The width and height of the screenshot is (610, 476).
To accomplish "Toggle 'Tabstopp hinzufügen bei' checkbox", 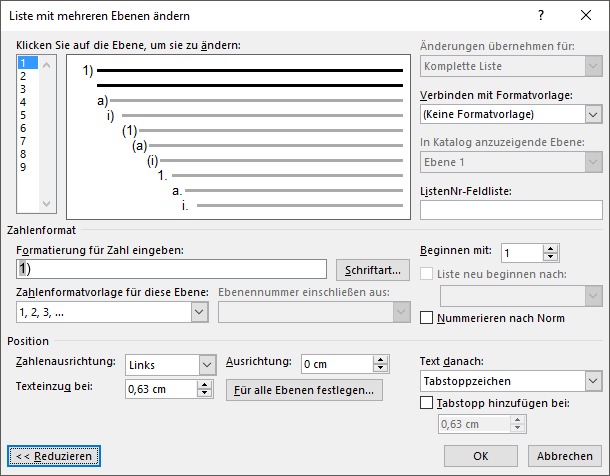I will coord(428,404).
